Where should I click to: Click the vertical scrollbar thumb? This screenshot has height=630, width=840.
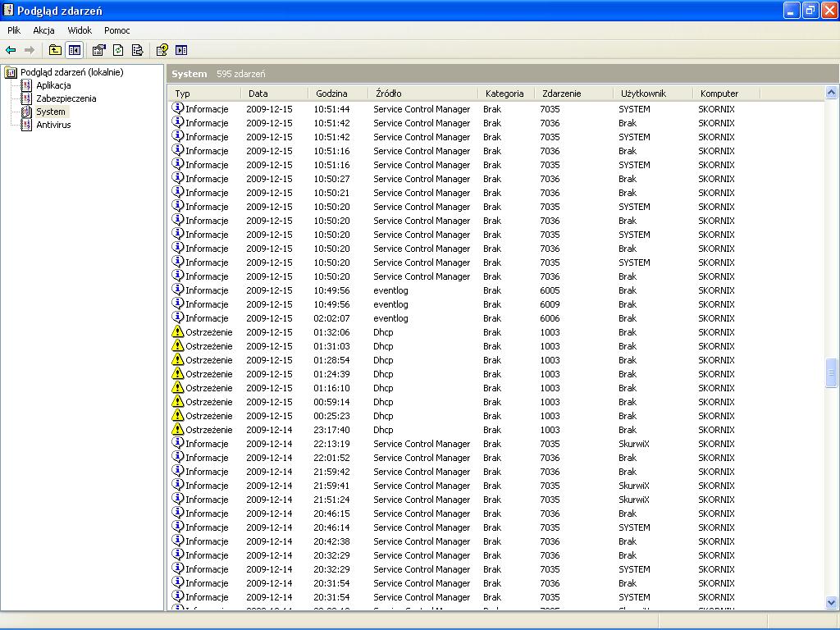pyautogui.click(x=832, y=372)
